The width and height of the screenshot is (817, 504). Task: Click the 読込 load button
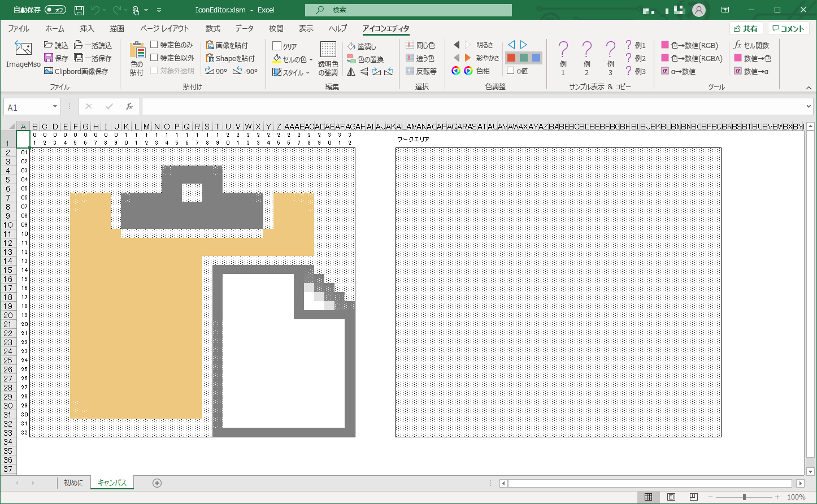[x=56, y=45]
